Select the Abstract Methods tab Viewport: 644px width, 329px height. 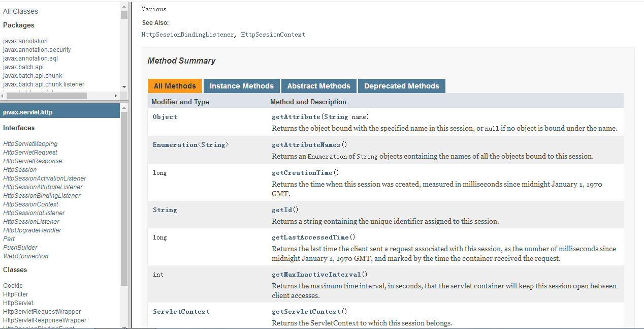(318, 86)
